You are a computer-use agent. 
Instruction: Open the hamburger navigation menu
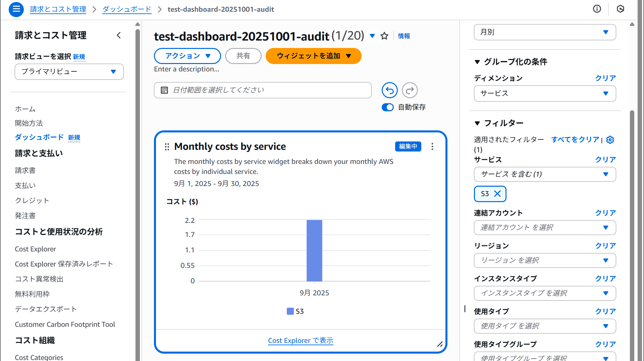[16, 9]
